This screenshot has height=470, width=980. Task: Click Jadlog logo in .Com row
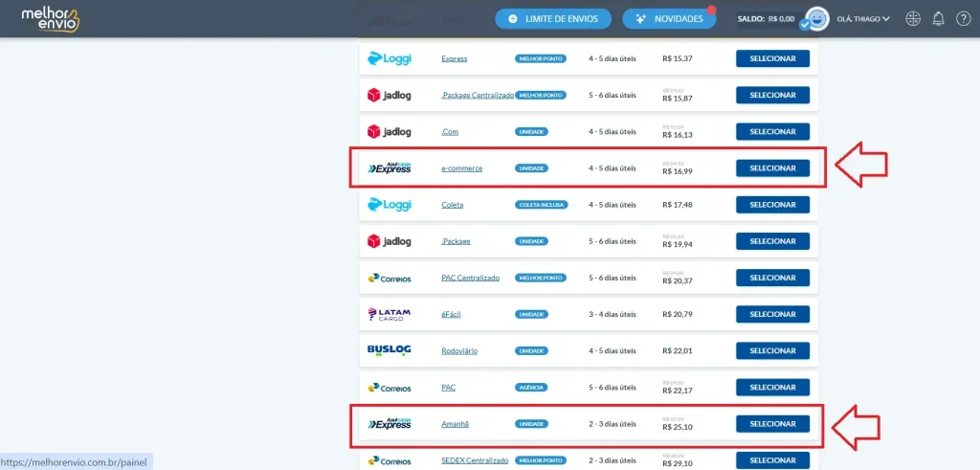click(x=389, y=131)
